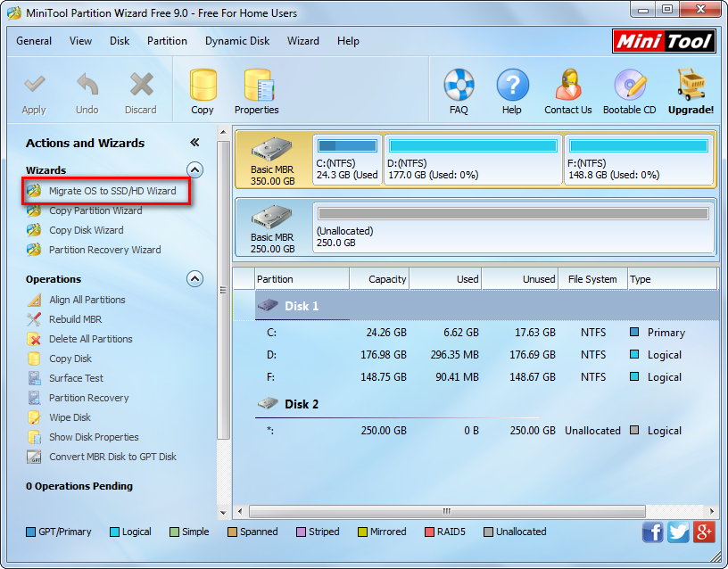Click the Wipe Disk icon

coord(34,417)
